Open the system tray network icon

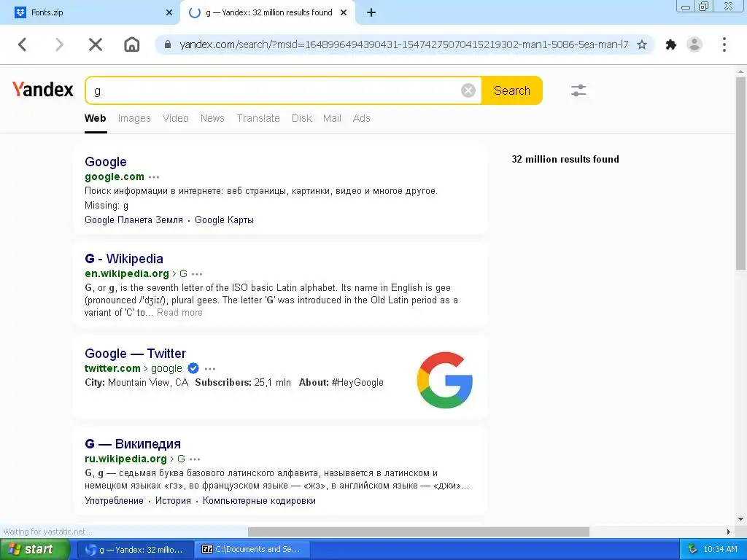693,549
